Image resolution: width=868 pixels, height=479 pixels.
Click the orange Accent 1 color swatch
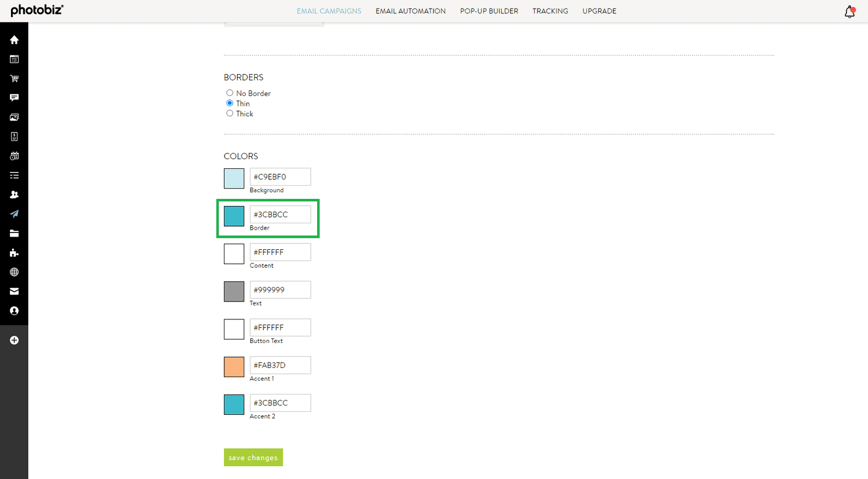(234, 367)
